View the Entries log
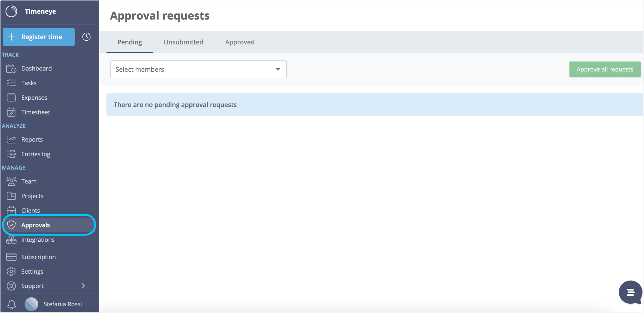 tap(35, 154)
